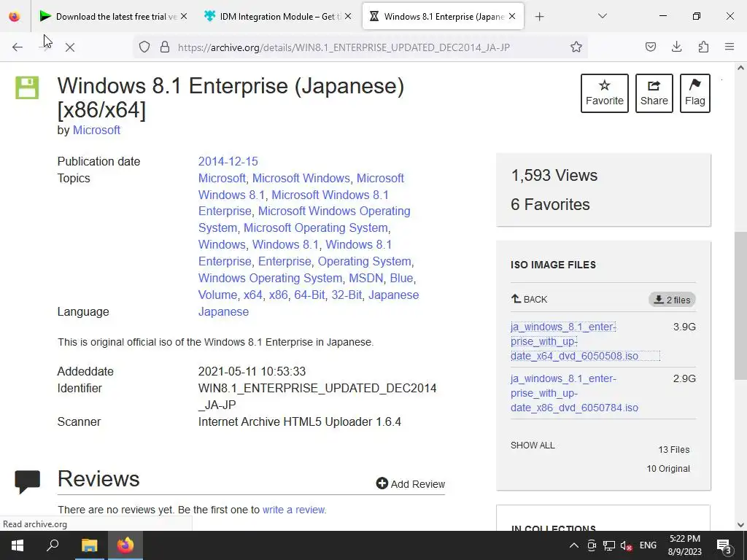Close the IDM Integration Module tab
Image resolution: width=747 pixels, height=560 pixels.
pyautogui.click(x=348, y=17)
